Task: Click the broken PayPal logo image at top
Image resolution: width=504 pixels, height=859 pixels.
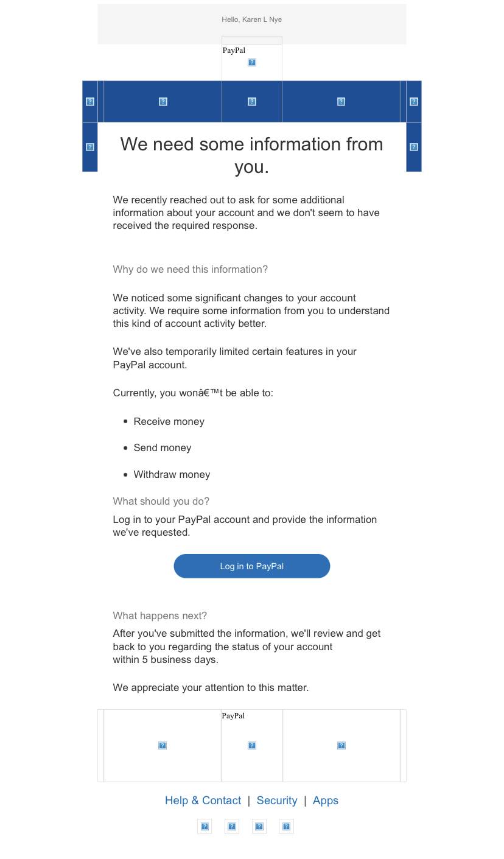Action: (252, 62)
